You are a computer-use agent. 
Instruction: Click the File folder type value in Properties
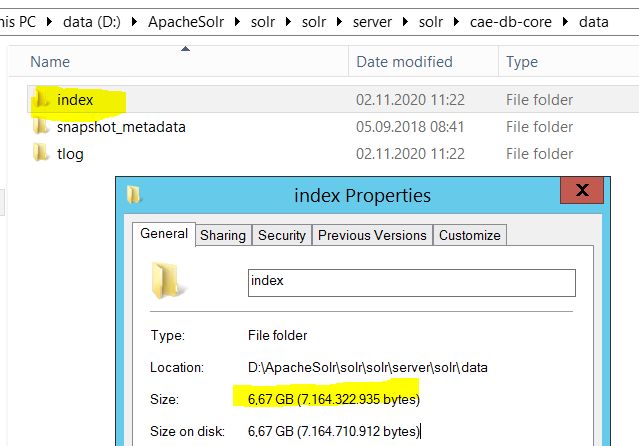pyautogui.click(x=278, y=335)
